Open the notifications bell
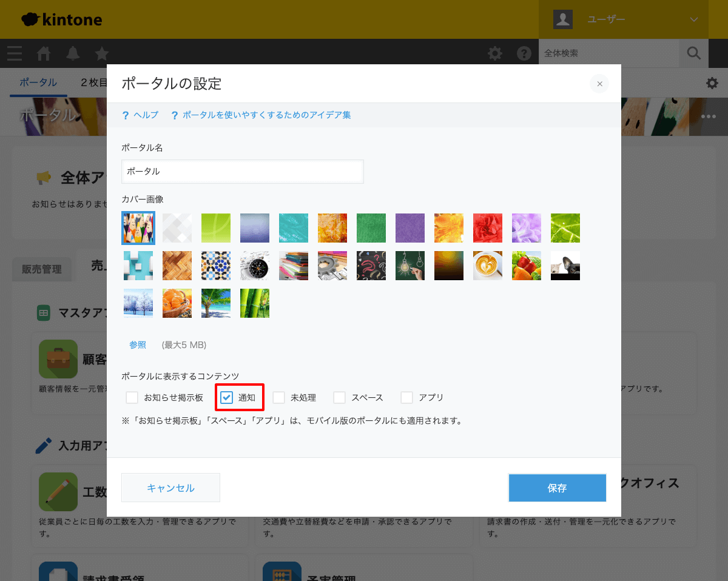This screenshot has width=728, height=581. 72,53
